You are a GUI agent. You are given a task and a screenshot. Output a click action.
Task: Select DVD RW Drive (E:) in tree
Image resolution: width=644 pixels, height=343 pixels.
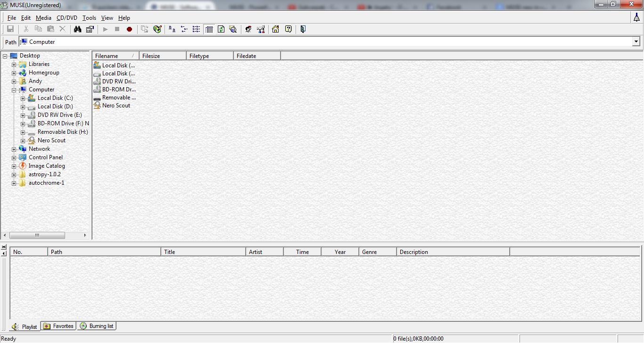[60, 115]
